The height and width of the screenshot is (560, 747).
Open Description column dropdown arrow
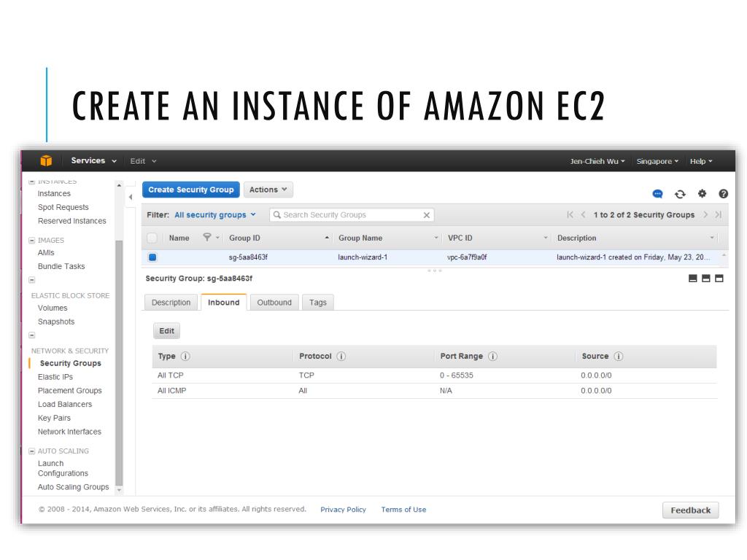(x=712, y=238)
